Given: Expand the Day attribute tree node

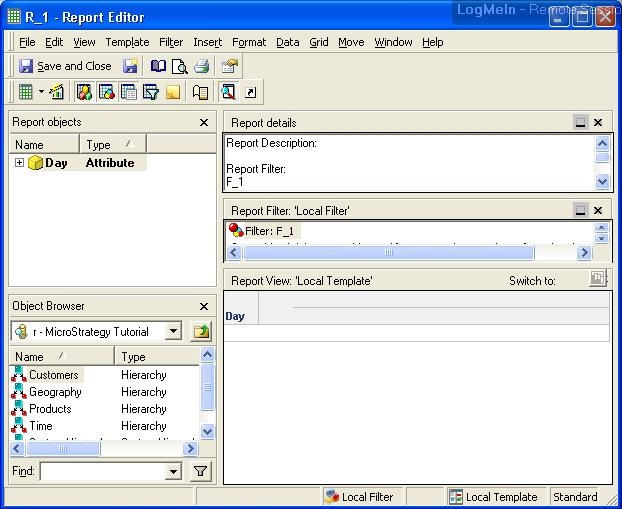Looking at the screenshot, I should [19, 163].
